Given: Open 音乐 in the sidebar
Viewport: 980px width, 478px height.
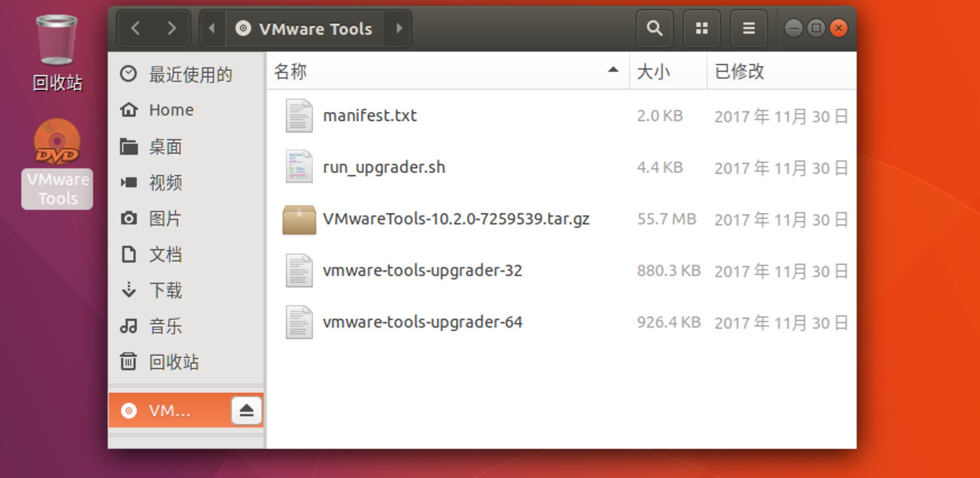Looking at the screenshot, I should point(186,326).
